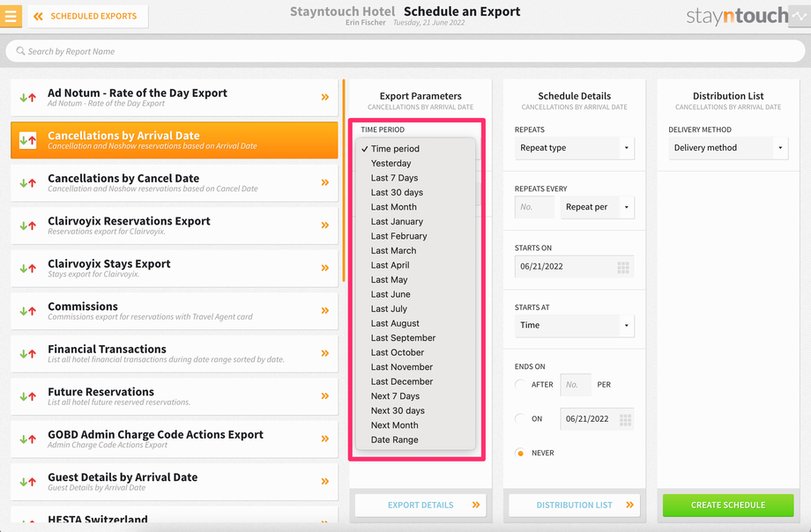Focus the Ends After number field
Screen dimensions: 811x532
(x=576, y=385)
